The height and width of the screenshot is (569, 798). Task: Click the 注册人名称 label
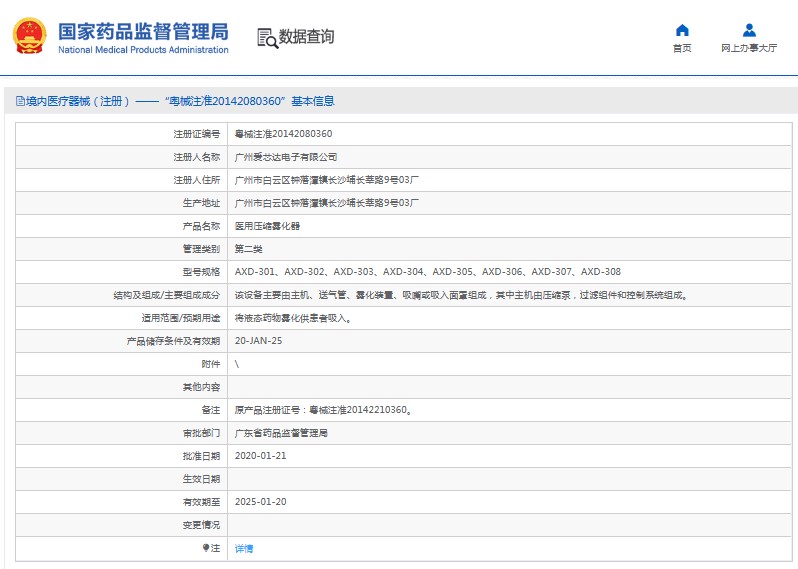pos(196,157)
